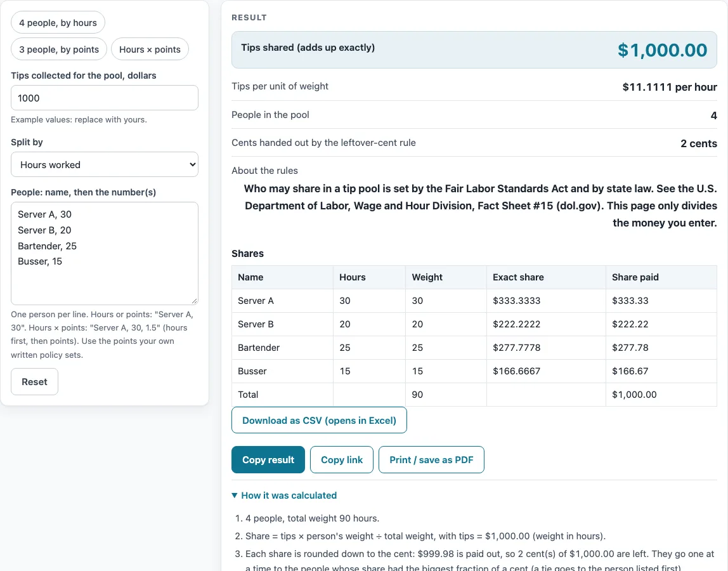Click the tips collected dollars input field

click(105, 98)
